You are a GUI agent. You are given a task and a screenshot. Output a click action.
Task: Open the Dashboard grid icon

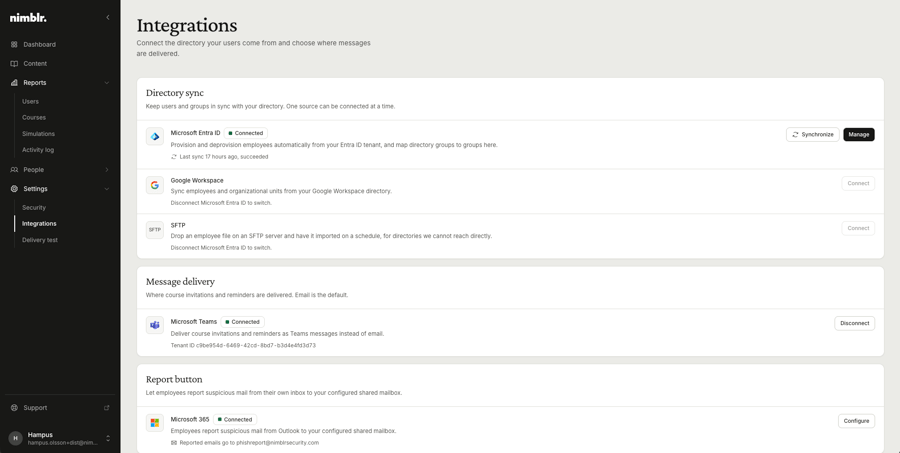pos(14,44)
